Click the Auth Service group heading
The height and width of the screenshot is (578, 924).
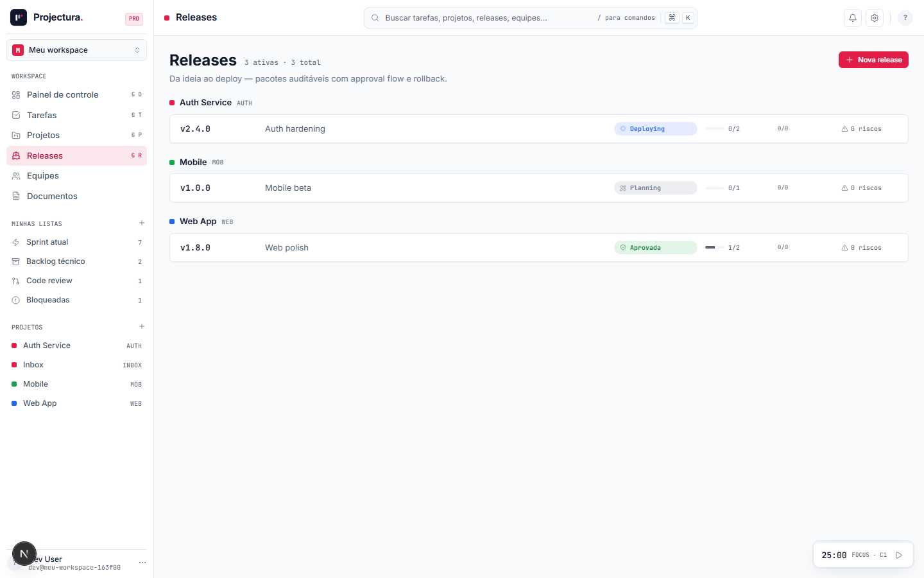205,103
